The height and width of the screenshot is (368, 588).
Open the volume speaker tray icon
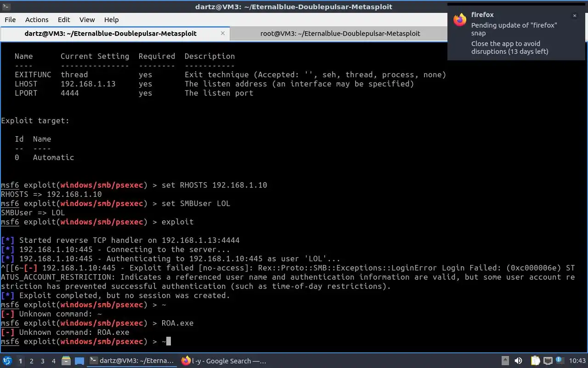pos(518,361)
